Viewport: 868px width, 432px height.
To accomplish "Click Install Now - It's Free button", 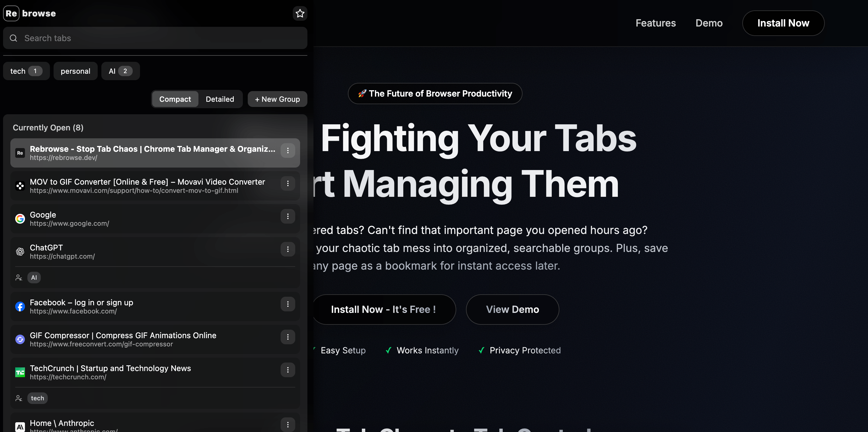I will (384, 309).
